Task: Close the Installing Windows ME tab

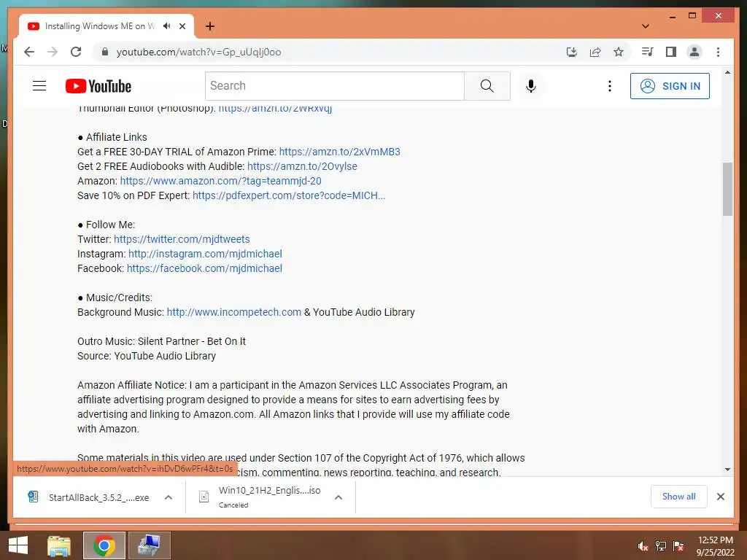Action: click(x=182, y=26)
